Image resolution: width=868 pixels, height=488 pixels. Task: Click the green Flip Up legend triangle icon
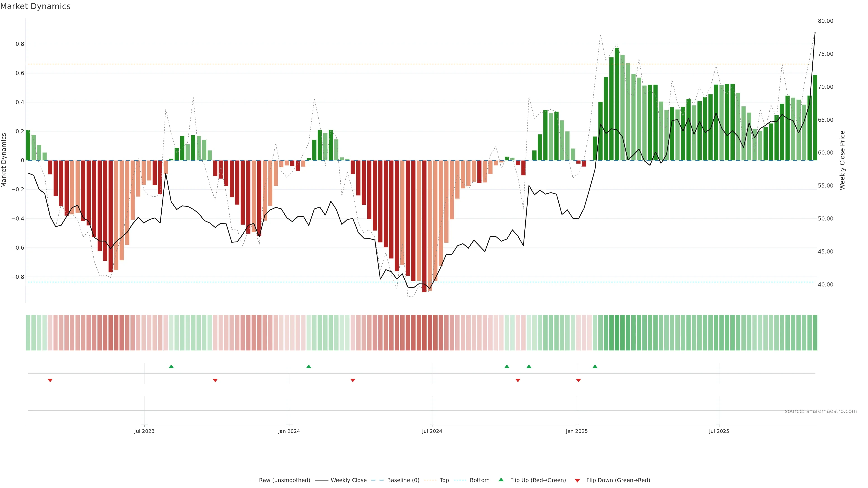click(x=501, y=480)
